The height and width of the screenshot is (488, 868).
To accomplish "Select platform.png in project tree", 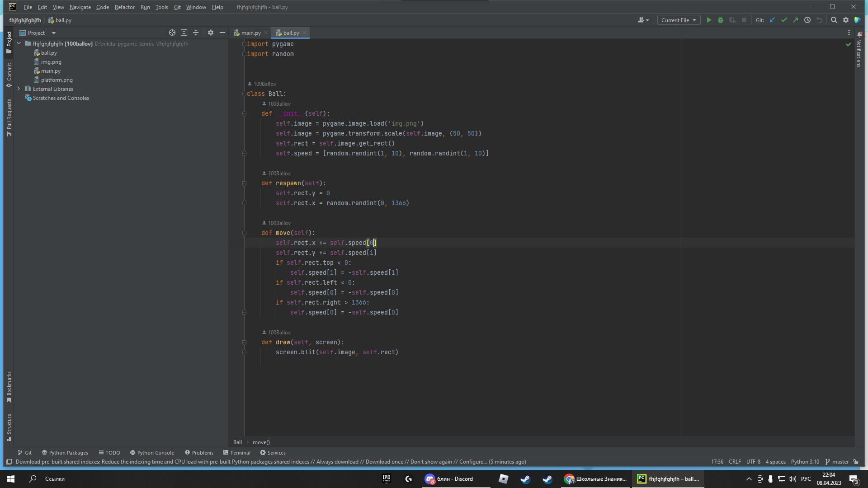I will [x=57, y=80].
